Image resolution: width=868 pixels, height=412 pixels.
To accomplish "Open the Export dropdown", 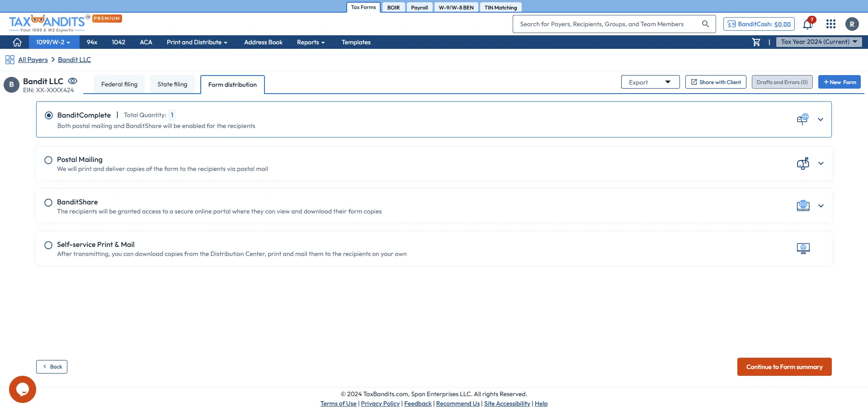I will tap(650, 82).
